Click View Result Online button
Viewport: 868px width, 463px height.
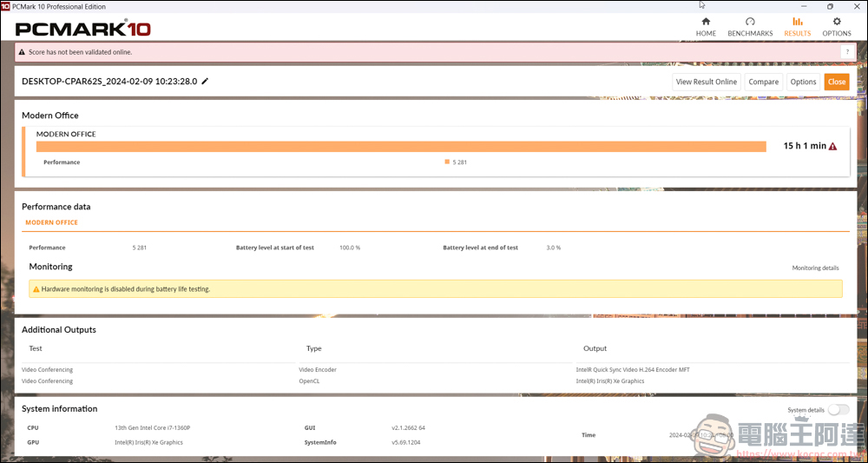(x=707, y=82)
